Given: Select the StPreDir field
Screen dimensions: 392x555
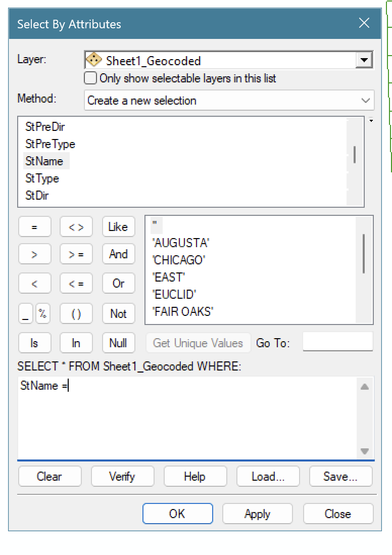Looking at the screenshot, I should click(45, 127).
